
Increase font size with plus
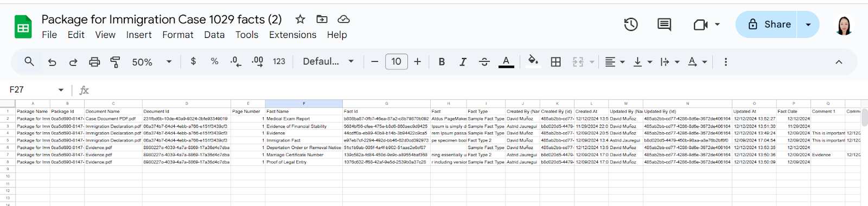pos(417,62)
